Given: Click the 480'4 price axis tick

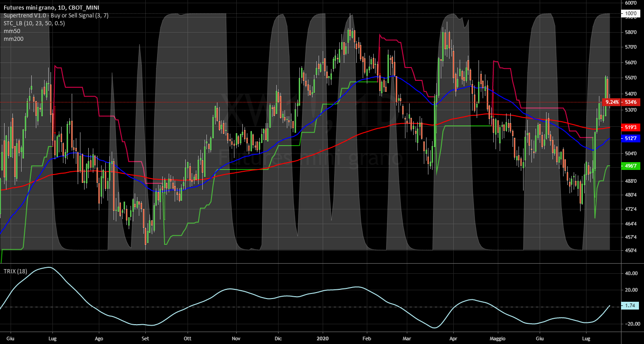Looking at the screenshot, I should tap(631, 195).
